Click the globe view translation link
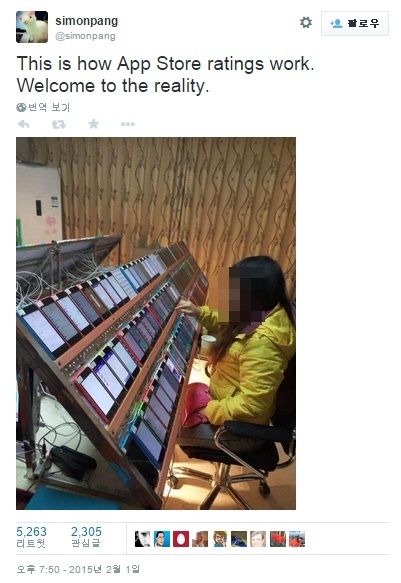The width and height of the screenshot is (401, 583). [x=43, y=107]
